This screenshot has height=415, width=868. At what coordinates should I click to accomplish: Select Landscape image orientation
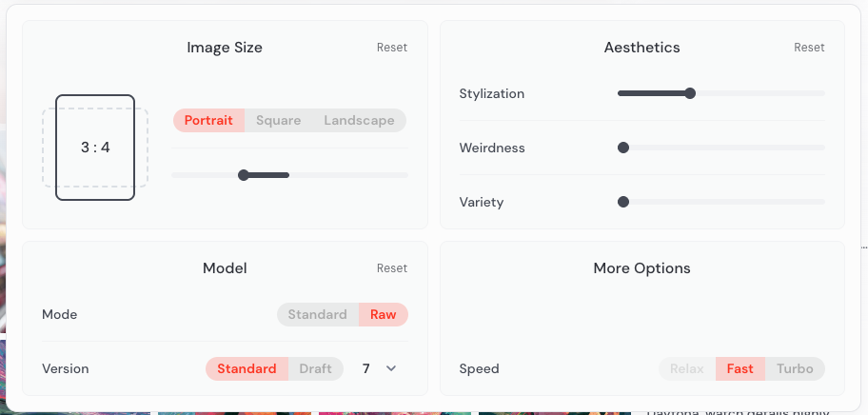(x=359, y=121)
